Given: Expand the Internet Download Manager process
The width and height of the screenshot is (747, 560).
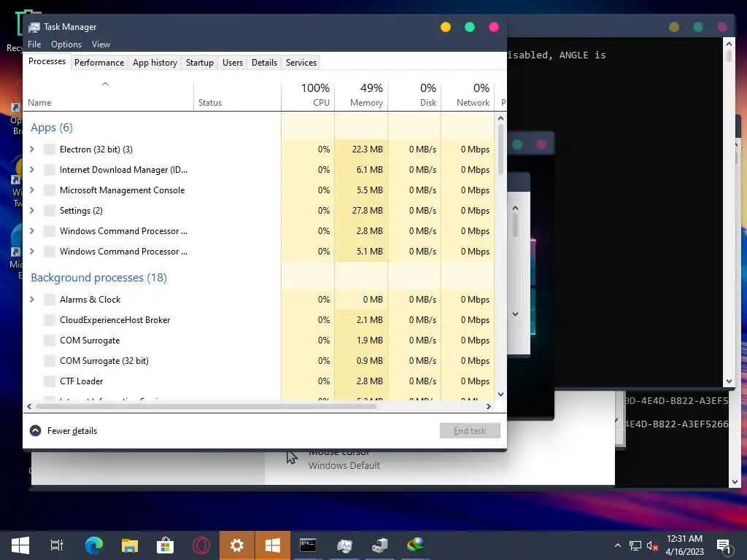Looking at the screenshot, I should pyautogui.click(x=32, y=169).
